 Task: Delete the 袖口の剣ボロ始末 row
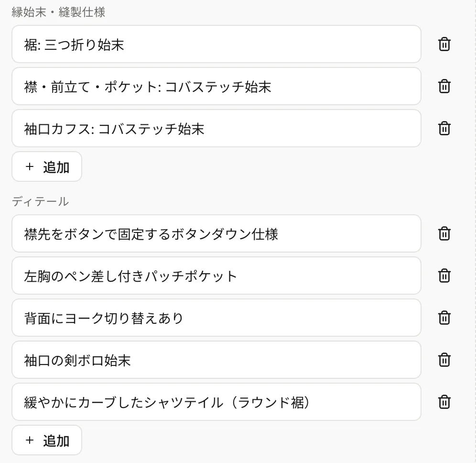pos(444,360)
